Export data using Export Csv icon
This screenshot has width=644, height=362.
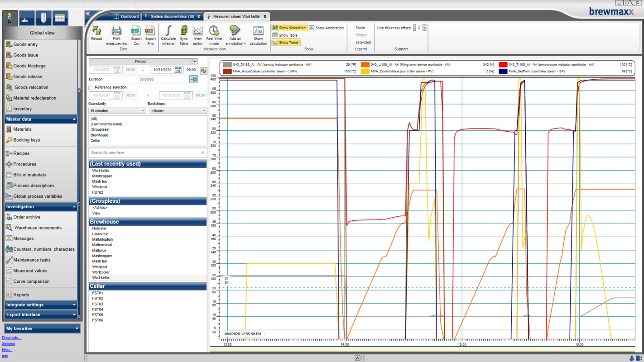(x=136, y=31)
